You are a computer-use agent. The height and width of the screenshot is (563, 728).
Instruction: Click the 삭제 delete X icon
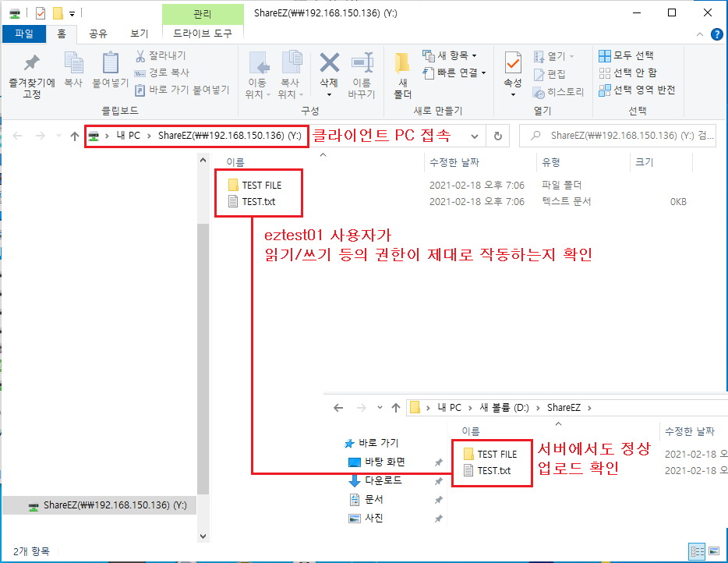coord(329,62)
